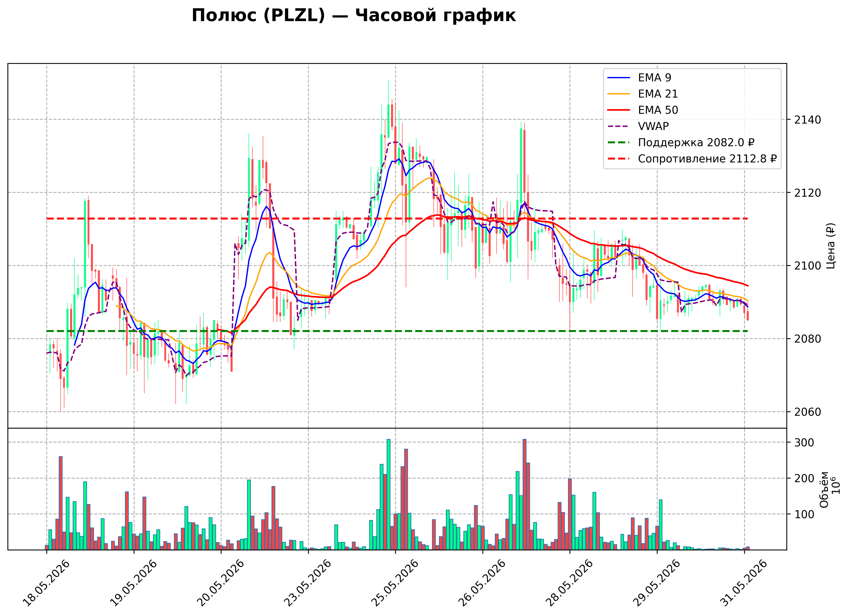Click the green dashed support legend sample
Screen dimensions: 850x616
point(619,142)
